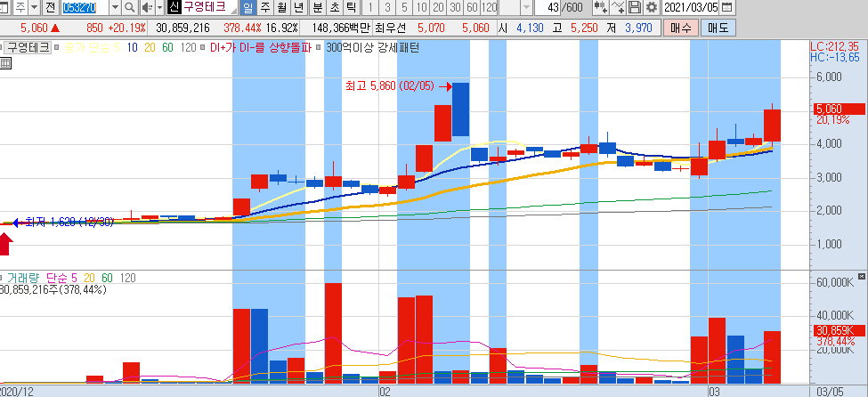The width and height of the screenshot is (868, 397).
Task: Click the 거래량 volume indicator label
Action: pos(23,278)
